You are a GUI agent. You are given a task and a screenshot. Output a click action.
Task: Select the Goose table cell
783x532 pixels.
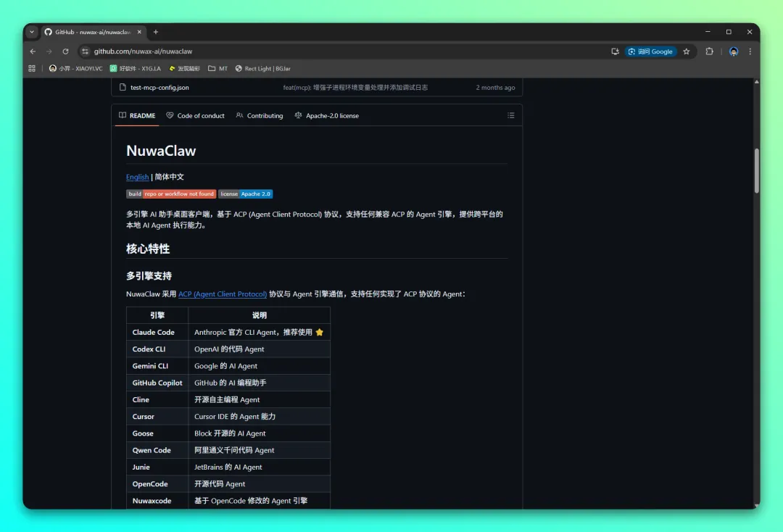point(157,433)
